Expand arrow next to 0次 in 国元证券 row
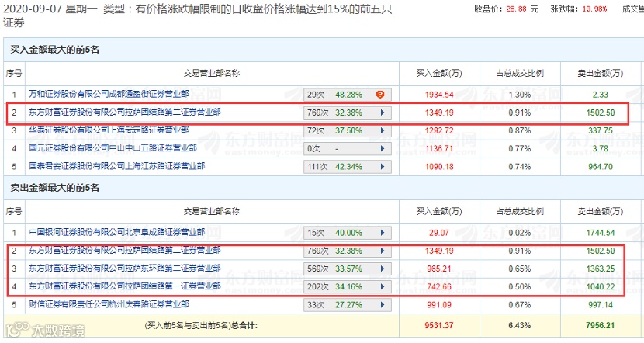Viewport: 644px width, 343px height. pyautogui.click(x=383, y=149)
